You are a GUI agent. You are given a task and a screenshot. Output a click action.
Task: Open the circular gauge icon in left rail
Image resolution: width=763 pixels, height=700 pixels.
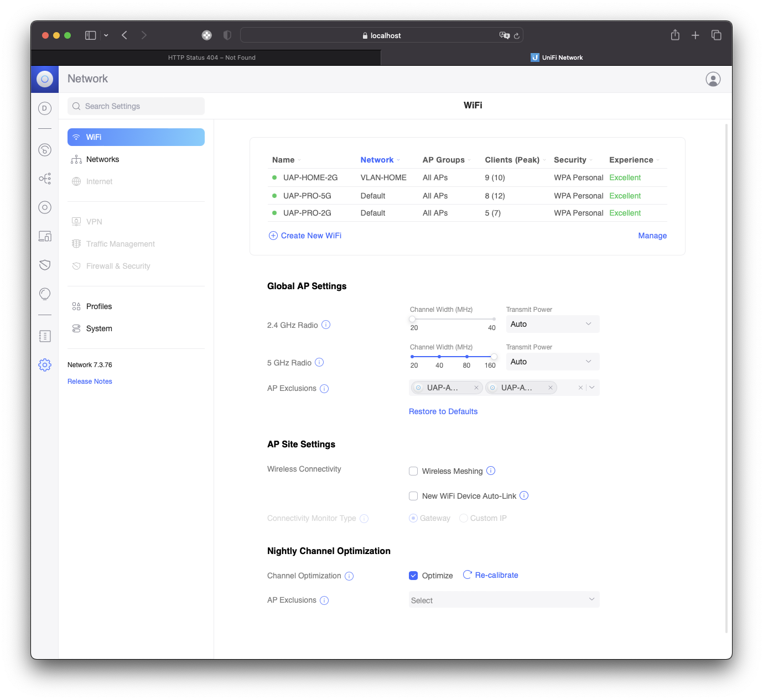pyautogui.click(x=45, y=150)
